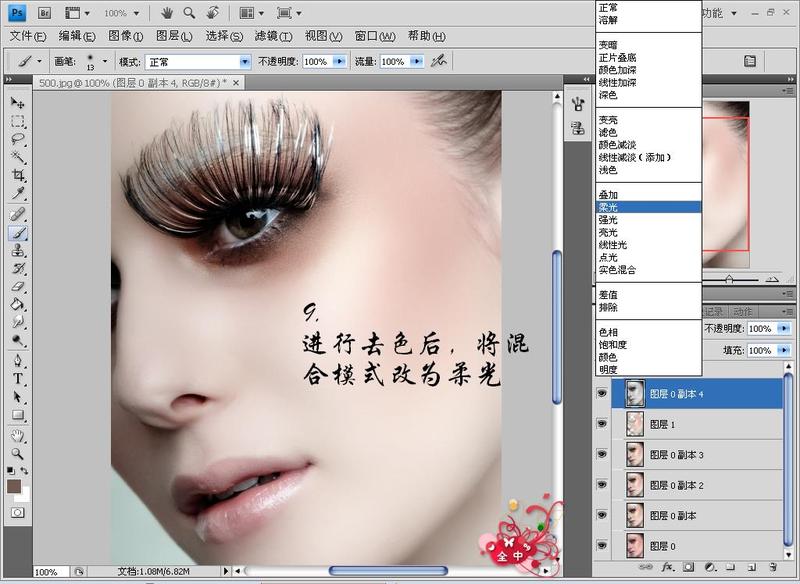The width and height of the screenshot is (800, 584).
Task: Open status bar info arrow
Action: (x=226, y=571)
